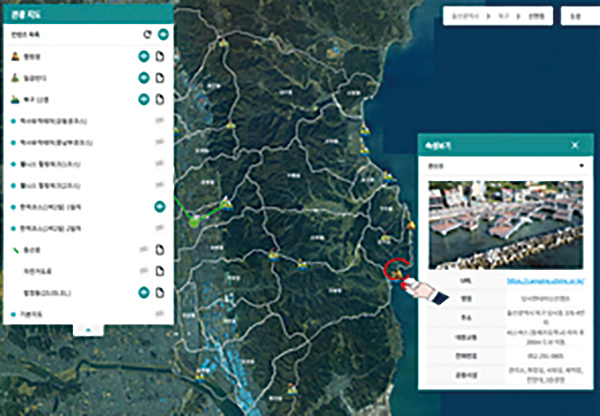Hide the orange tent marker layer
Viewport: 600px width, 416px height.
point(144,57)
